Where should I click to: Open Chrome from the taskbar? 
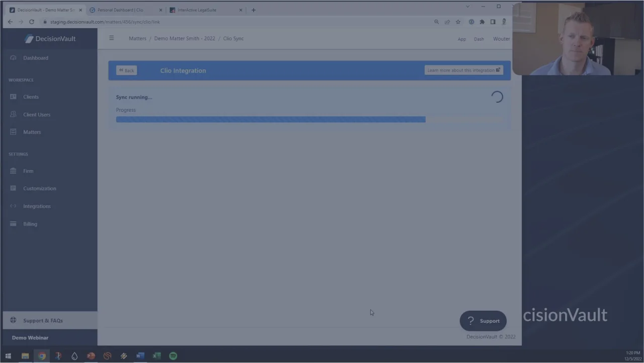click(42, 356)
